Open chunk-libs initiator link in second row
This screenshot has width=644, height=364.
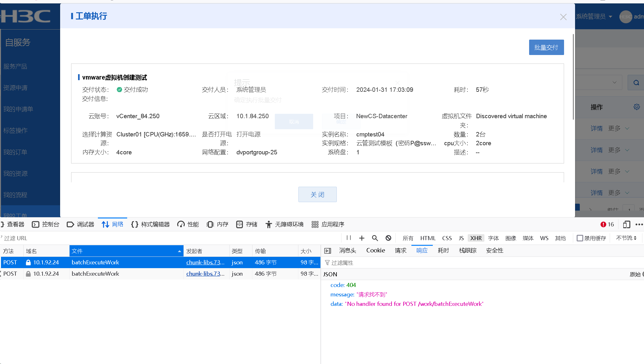coord(205,274)
